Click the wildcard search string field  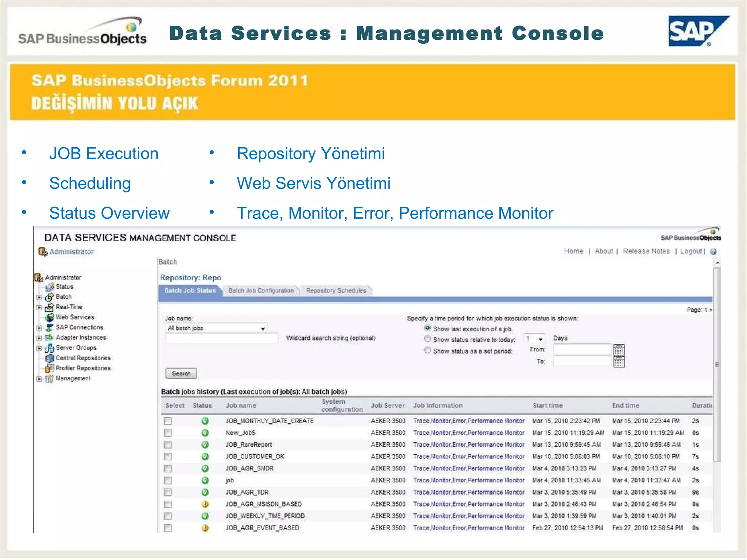point(222,338)
